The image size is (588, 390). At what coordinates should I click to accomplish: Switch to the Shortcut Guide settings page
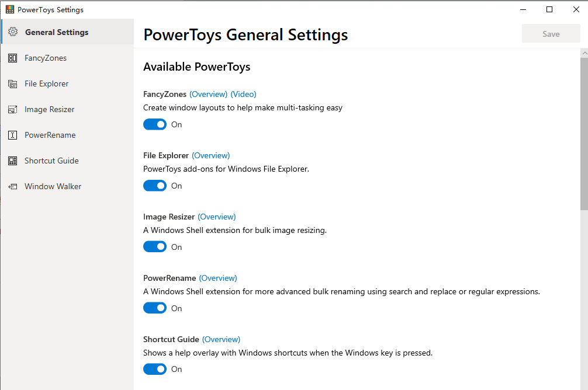click(52, 161)
